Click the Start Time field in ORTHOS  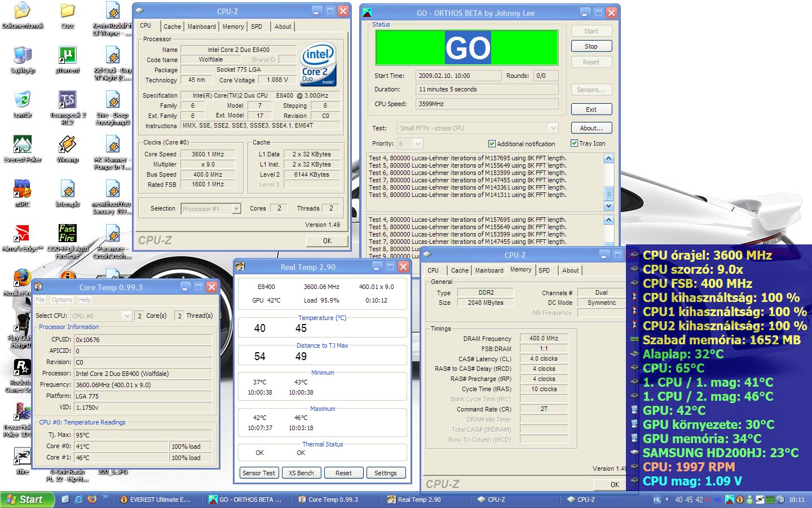tap(458, 76)
